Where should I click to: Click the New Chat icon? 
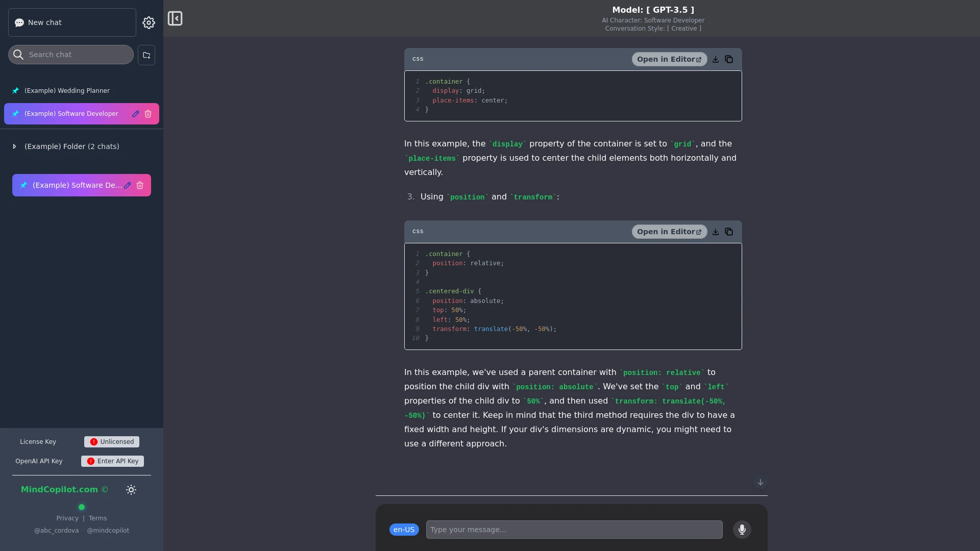[19, 23]
